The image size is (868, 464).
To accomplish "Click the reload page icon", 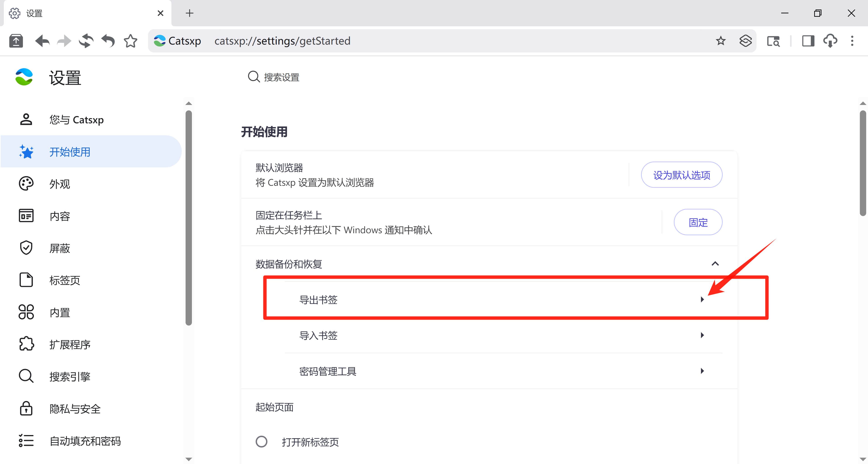I will click(86, 41).
